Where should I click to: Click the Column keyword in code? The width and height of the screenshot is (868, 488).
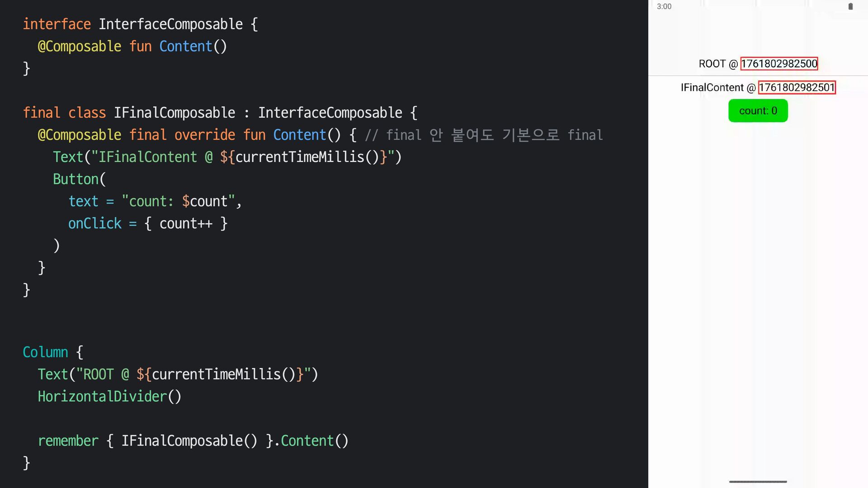(45, 352)
